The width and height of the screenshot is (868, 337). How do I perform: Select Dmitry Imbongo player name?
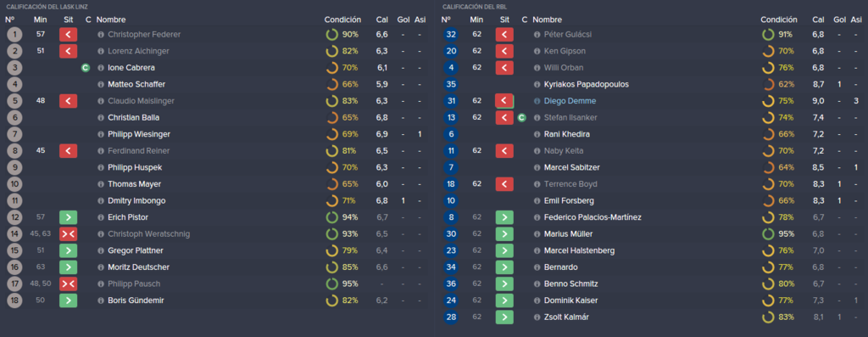[136, 200]
